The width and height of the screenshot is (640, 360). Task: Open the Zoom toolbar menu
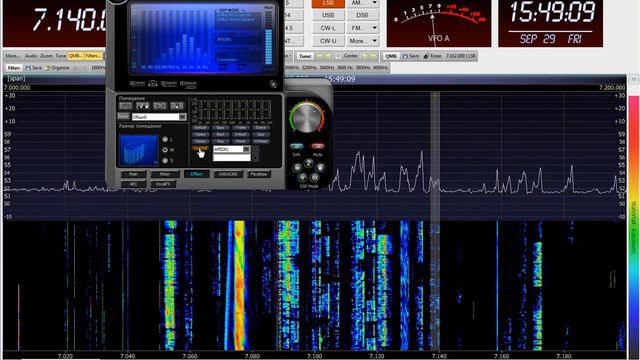tap(46, 56)
